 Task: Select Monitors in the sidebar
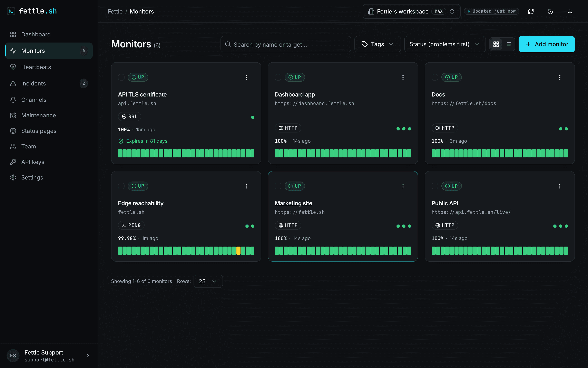pos(49,51)
